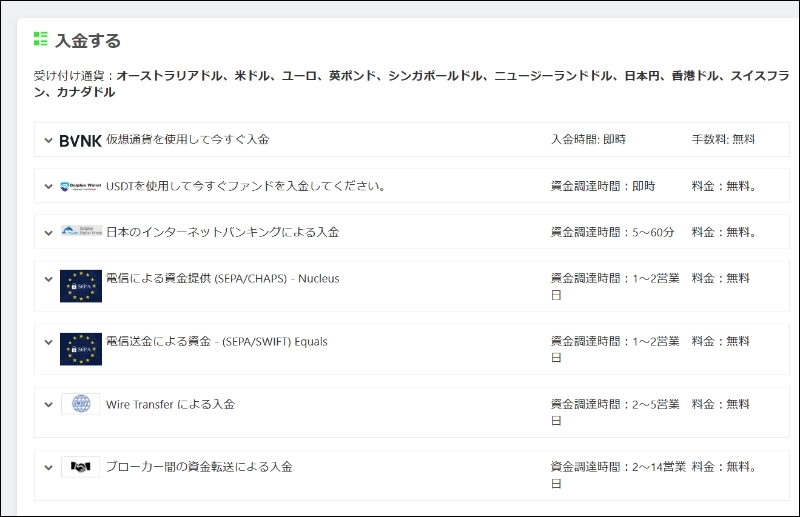The image size is (800, 517).
Task: Select ブローカー間の資金転送による入金 text
Action: pyautogui.click(x=198, y=467)
